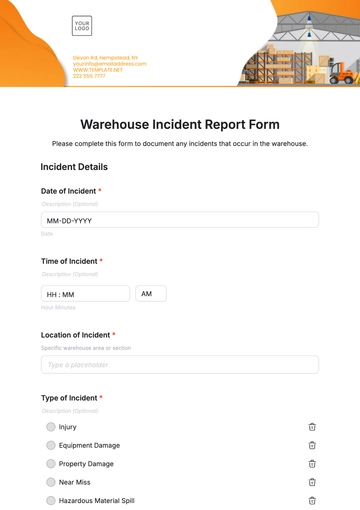Viewport: 360px width, 510px height.
Task: Click Description (Optional) under Date of Incident
Action: coord(70,204)
